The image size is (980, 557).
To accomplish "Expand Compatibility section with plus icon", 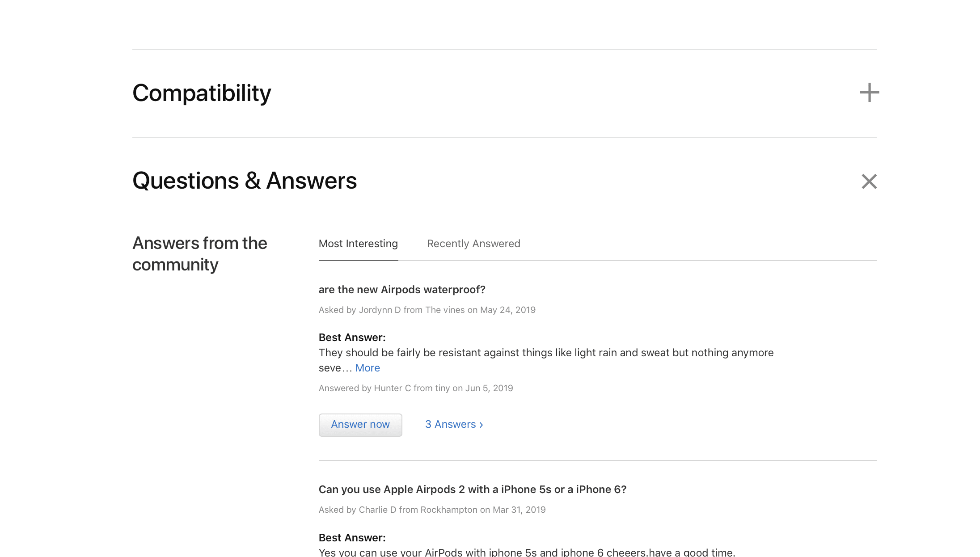I will pos(869,93).
